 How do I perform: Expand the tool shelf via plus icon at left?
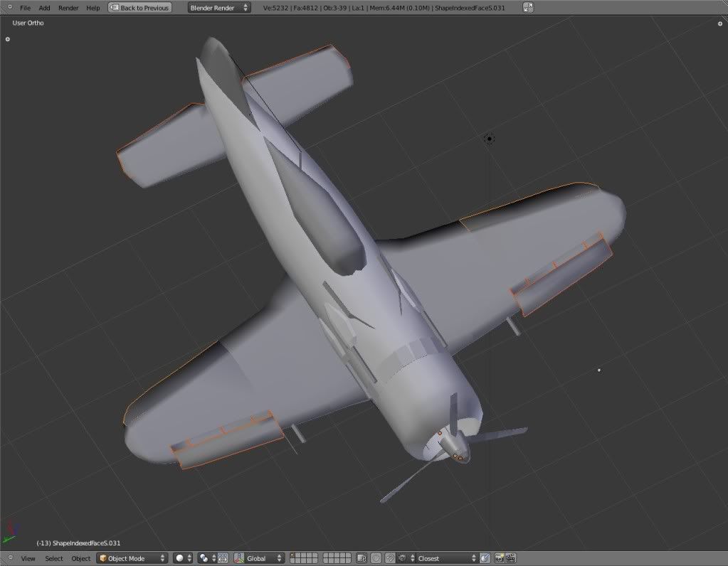click(x=7, y=39)
